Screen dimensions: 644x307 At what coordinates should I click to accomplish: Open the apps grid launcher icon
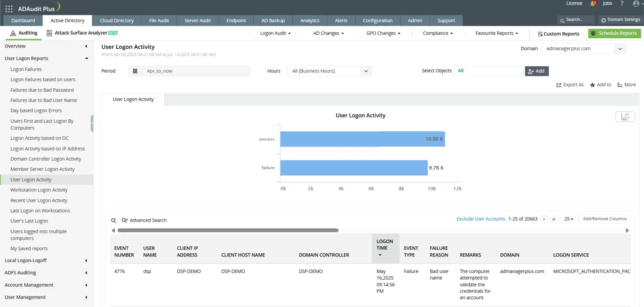click(9, 9)
